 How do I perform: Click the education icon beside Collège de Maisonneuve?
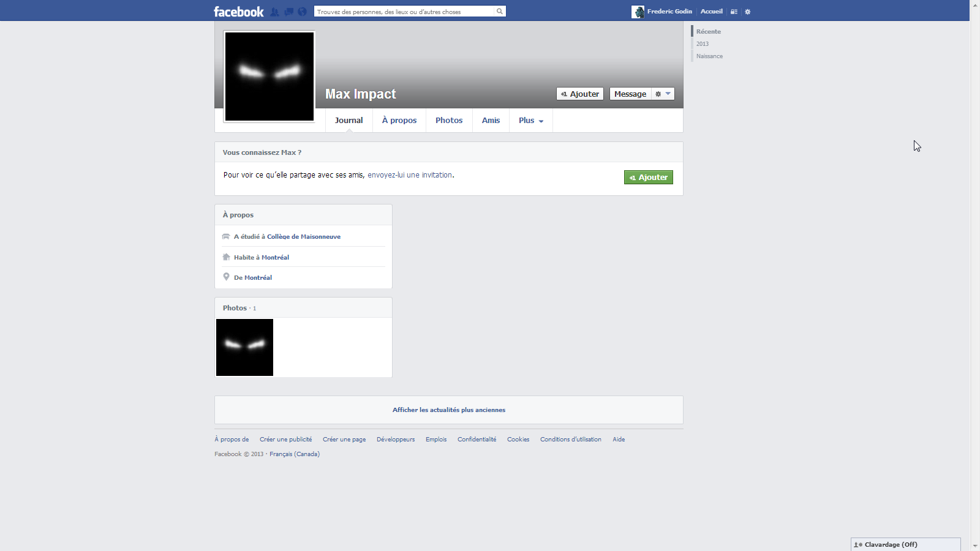point(226,236)
